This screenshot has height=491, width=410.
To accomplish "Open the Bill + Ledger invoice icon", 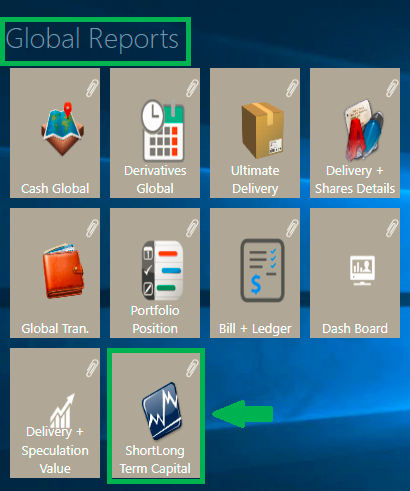I will [x=262, y=270].
